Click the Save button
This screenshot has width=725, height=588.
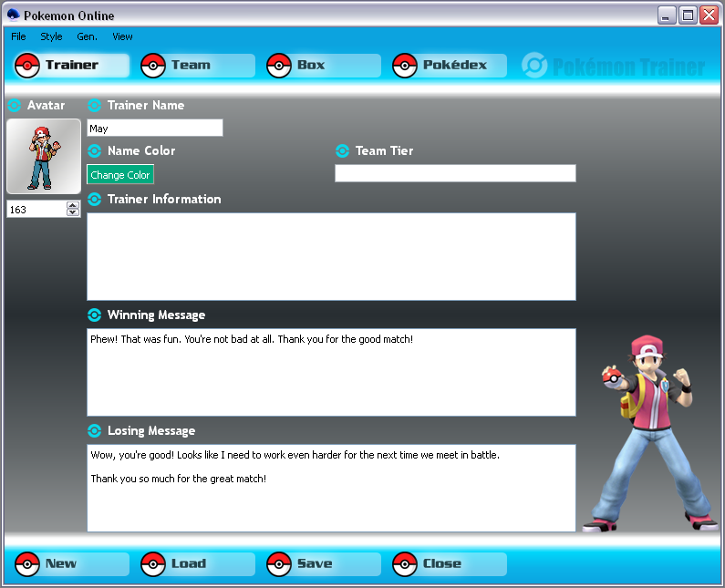click(323, 564)
